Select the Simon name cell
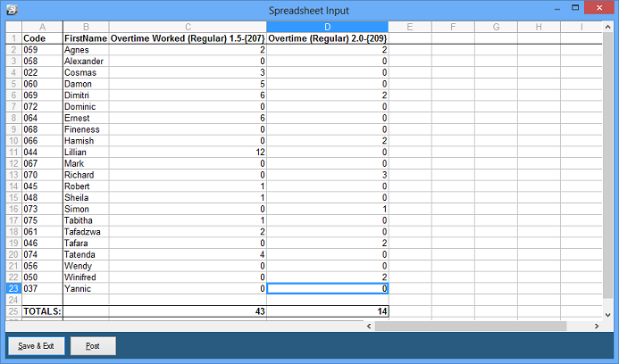 coord(86,209)
